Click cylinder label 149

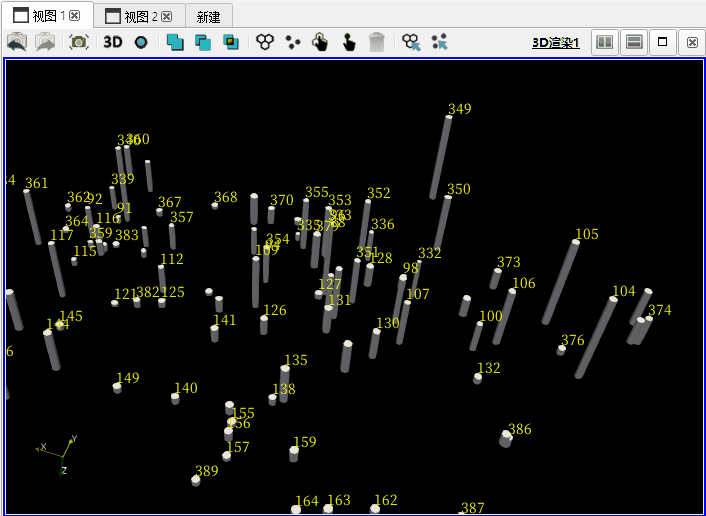click(x=128, y=378)
